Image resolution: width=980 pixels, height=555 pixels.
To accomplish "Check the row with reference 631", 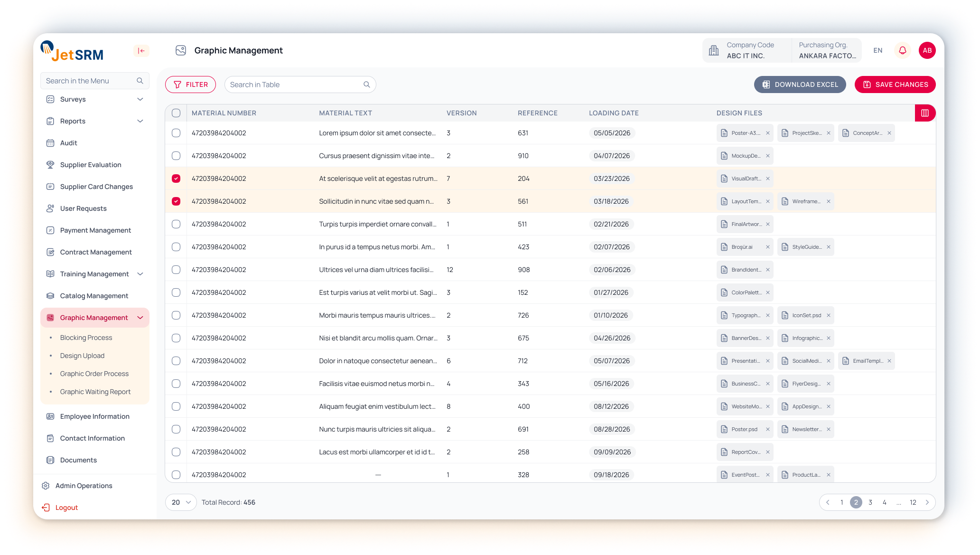I will pos(176,133).
